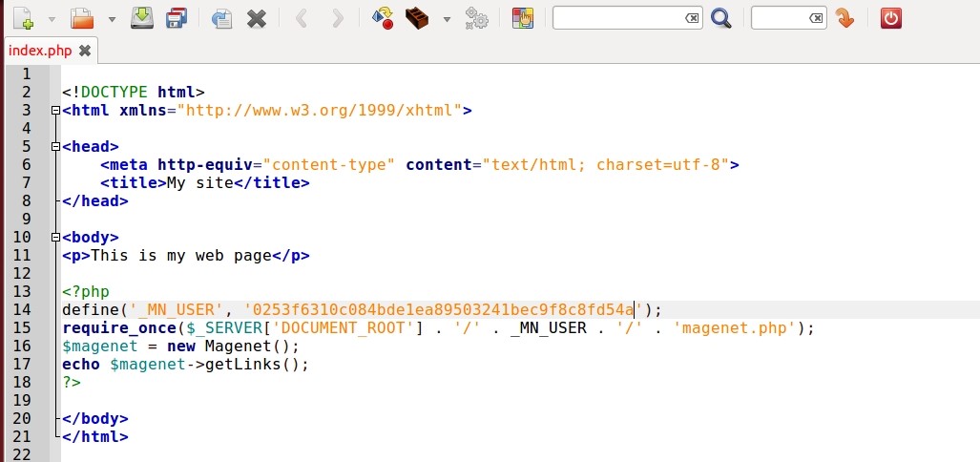The image size is (980, 462).
Task: Create a new file with the toolbar icon
Action: [x=23, y=18]
